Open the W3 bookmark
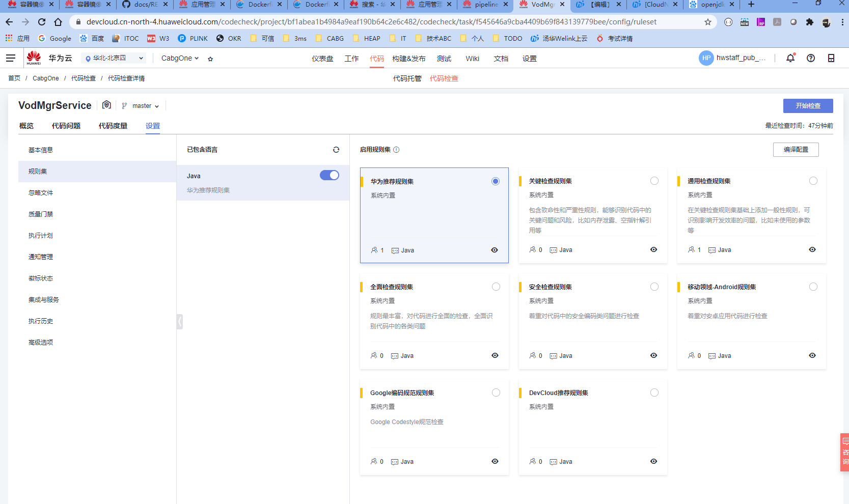Screen dimensions: 849x504 pos(158,38)
